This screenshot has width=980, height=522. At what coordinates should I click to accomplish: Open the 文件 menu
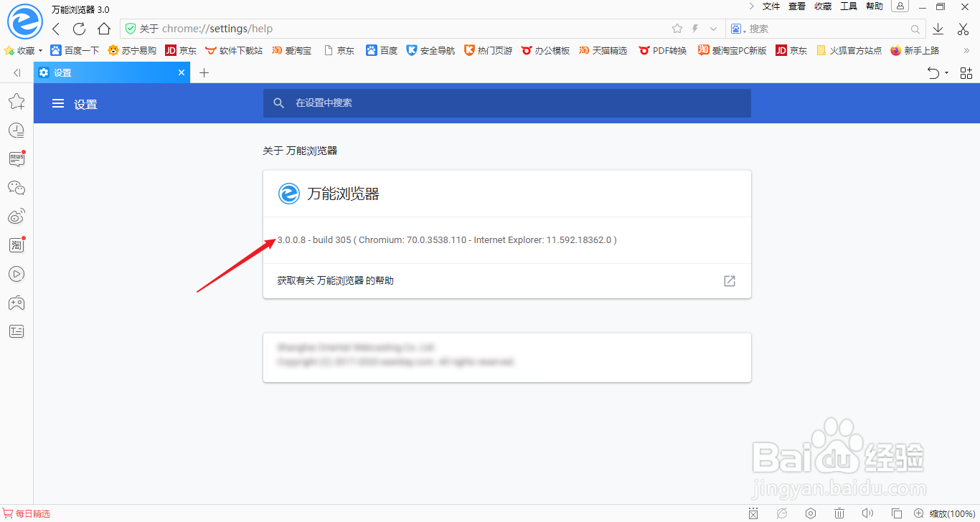point(771,6)
